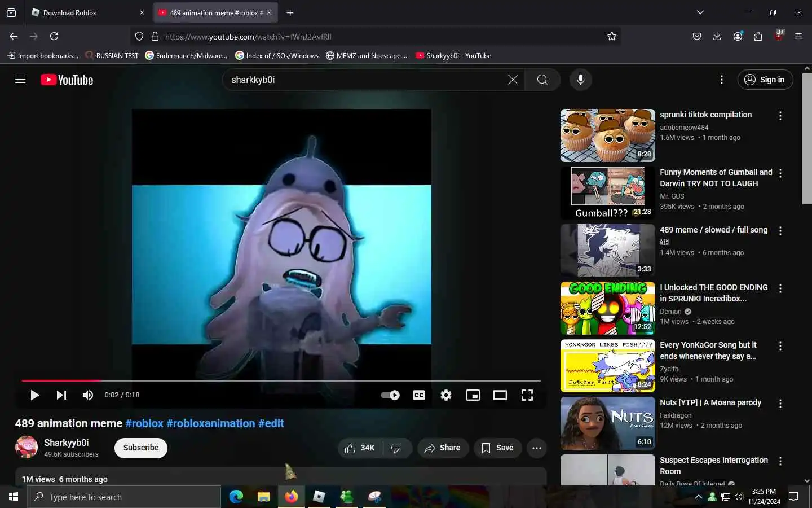
Task: Click the Sign in button
Action: (x=765, y=80)
